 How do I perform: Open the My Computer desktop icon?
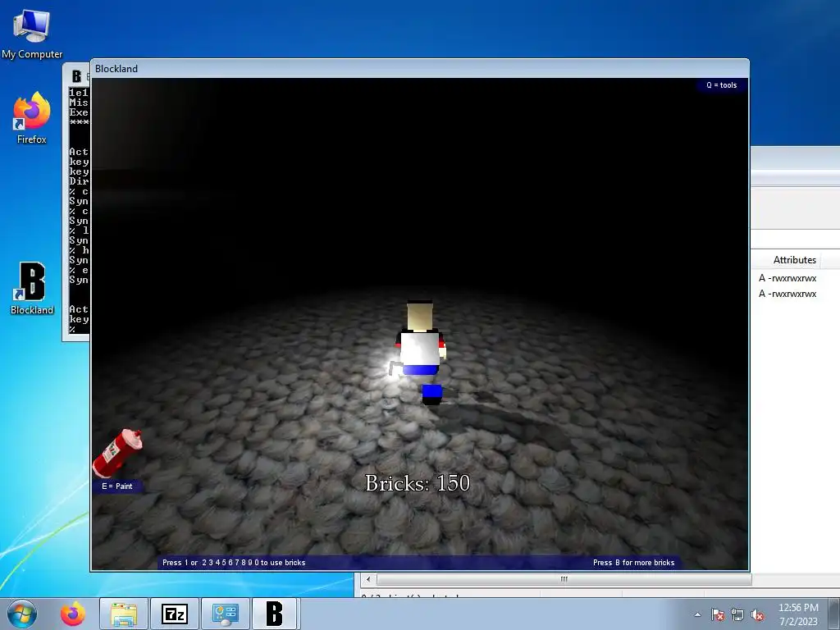pos(32,33)
